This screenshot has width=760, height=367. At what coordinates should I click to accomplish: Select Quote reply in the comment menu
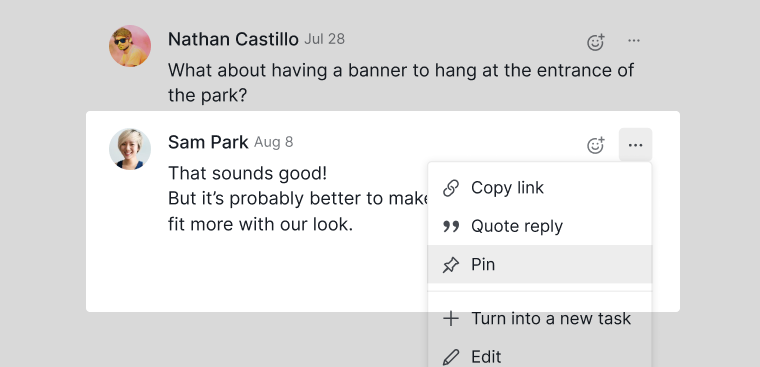point(539,226)
